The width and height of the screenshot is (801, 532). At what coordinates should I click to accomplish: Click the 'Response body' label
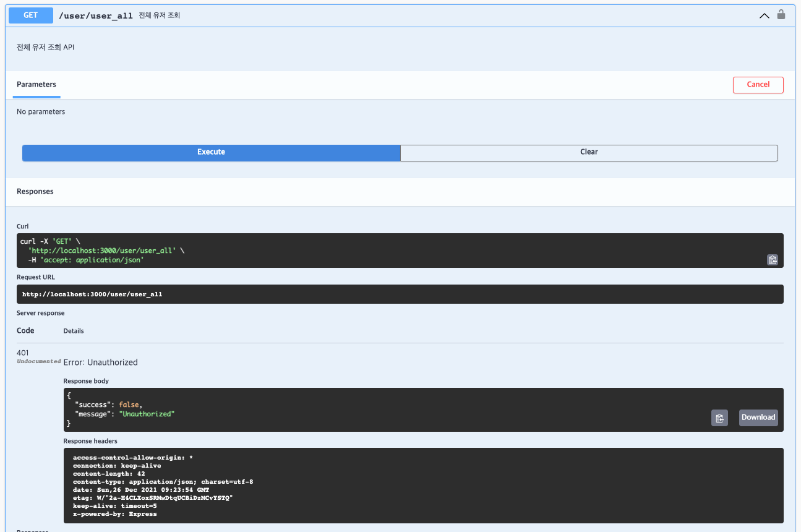click(86, 381)
